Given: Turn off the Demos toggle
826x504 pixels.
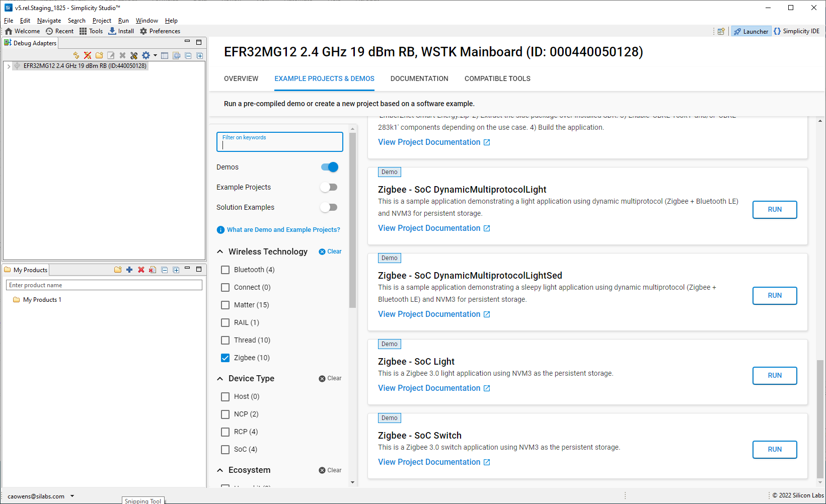Looking at the screenshot, I should pyautogui.click(x=330, y=167).
